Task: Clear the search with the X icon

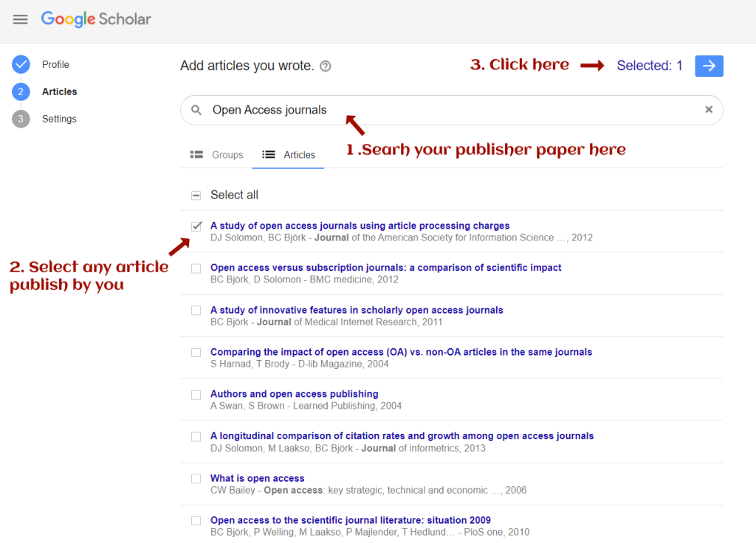Action: pyautogui.click(x=709, y=109)
